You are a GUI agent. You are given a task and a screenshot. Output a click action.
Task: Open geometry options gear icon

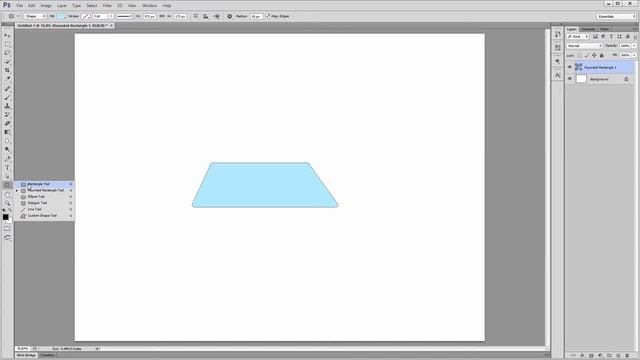click(x=229, y=16)
